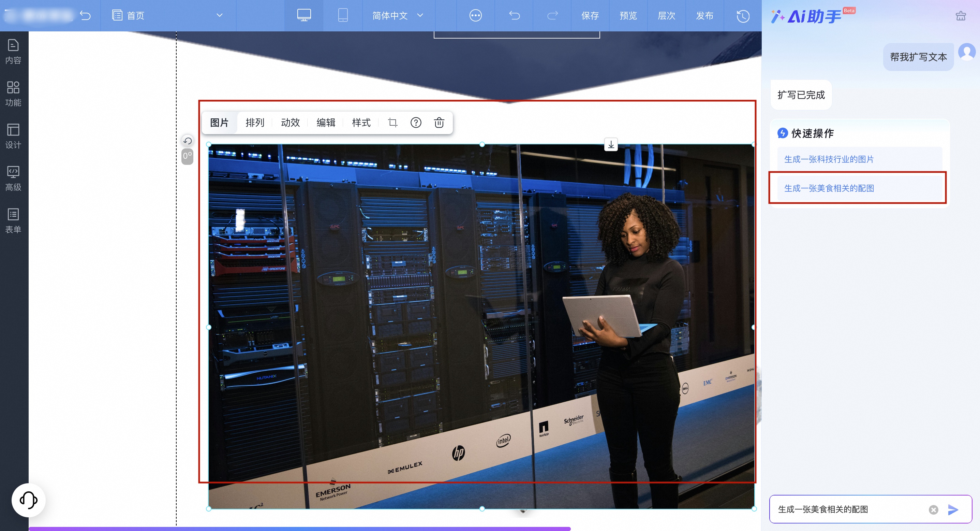Switch to mobile preview mode

pyautogui.click(x=343, y=16)
